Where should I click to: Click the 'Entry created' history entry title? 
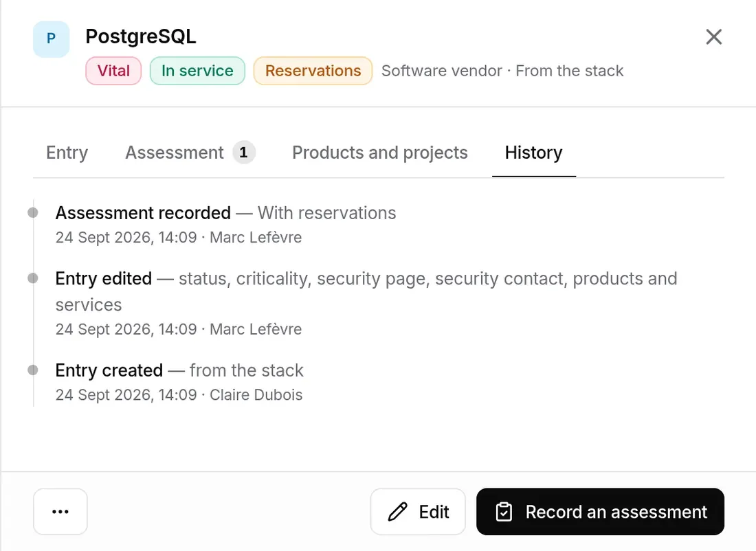click(109, 371)
